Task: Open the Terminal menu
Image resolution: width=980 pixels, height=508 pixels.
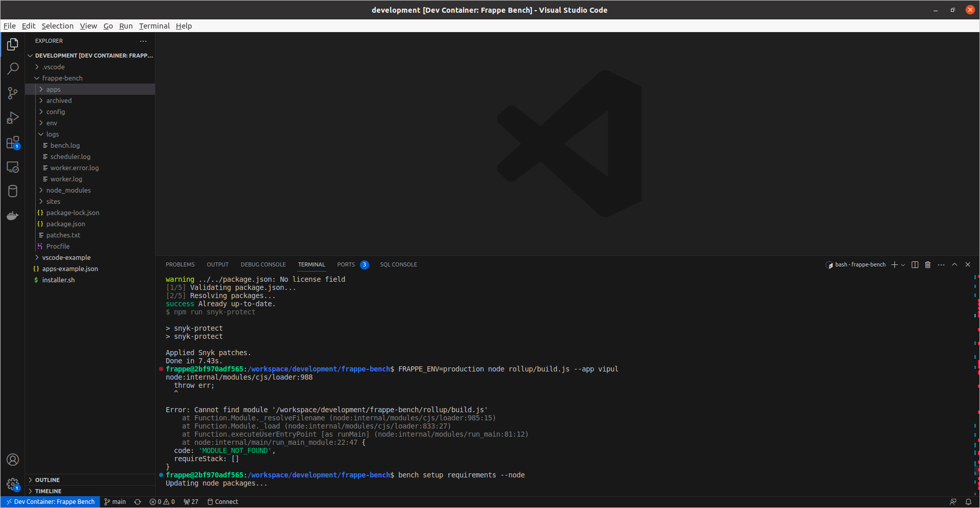Action: tap(154, 26)
